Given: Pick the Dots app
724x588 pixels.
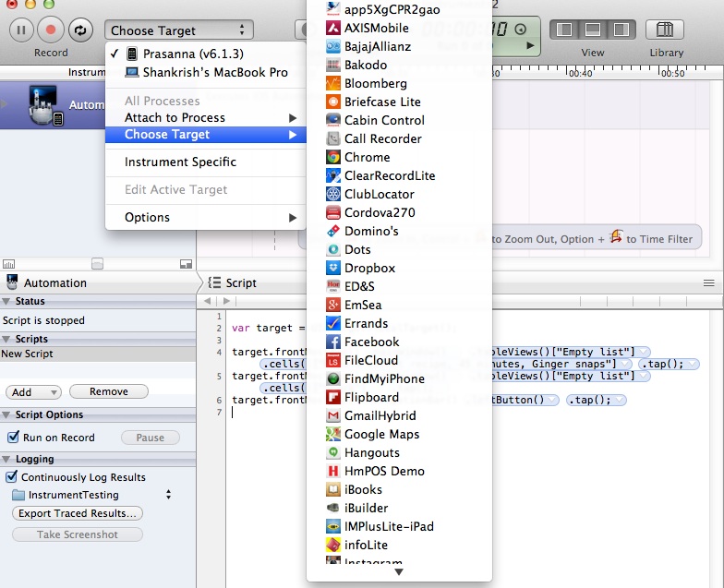Looking at the screenshot, I should click(x=399, y=249).
